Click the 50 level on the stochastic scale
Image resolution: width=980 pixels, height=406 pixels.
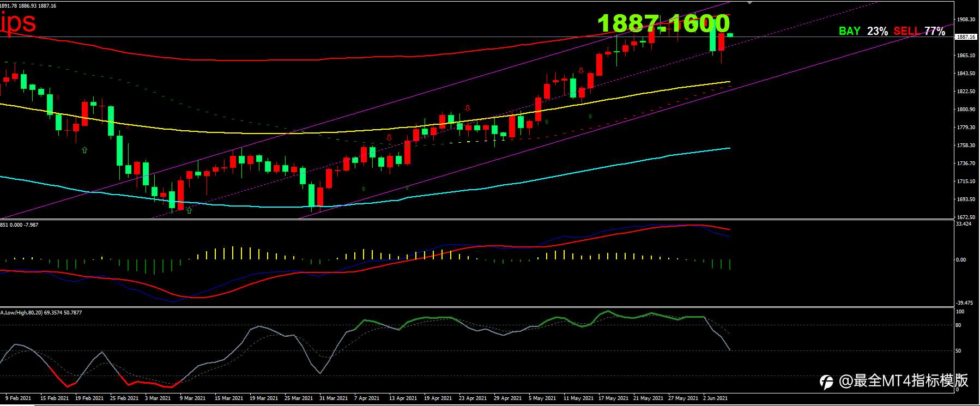click(x=959, y=351)
